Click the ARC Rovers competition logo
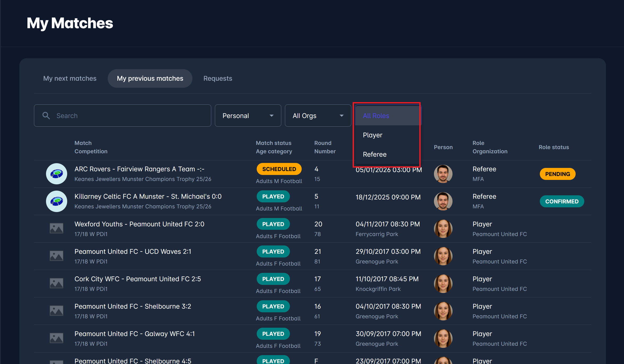 click(x=56, y=174)
